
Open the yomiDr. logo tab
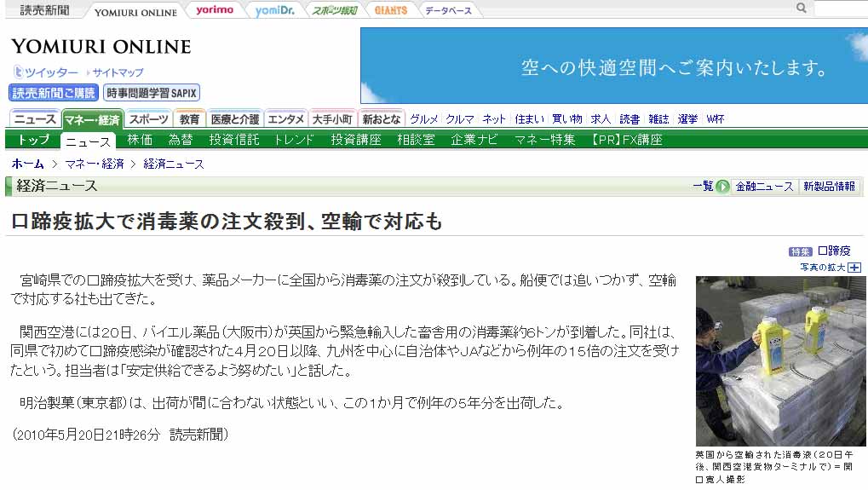point(273,10)
